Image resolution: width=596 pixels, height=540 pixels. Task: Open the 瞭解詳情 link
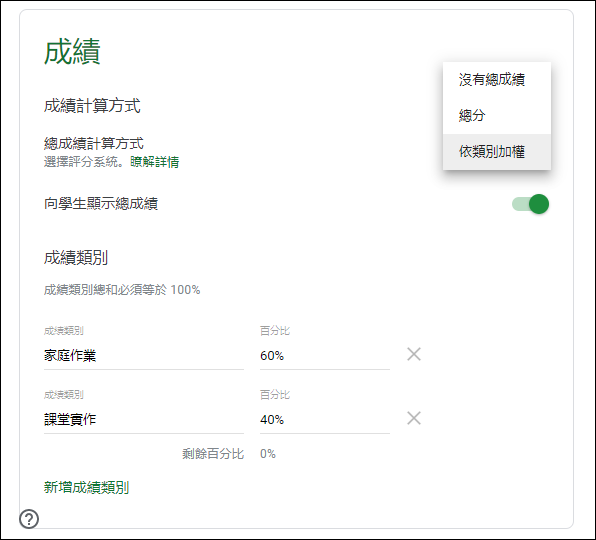click(154, 162)
